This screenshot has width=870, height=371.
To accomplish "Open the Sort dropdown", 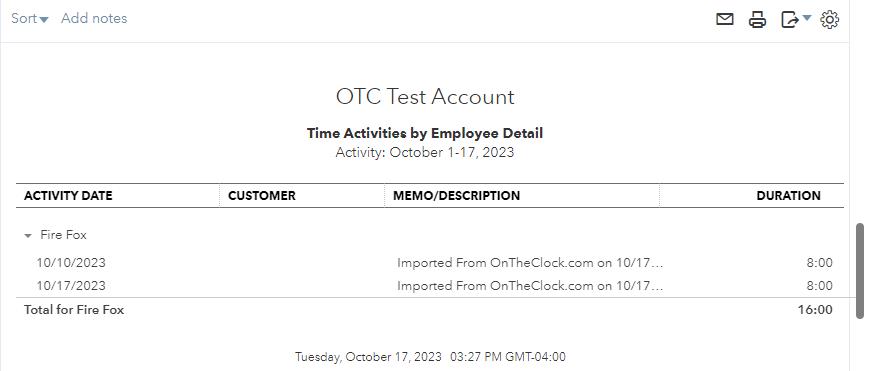I will click(30, 18).
